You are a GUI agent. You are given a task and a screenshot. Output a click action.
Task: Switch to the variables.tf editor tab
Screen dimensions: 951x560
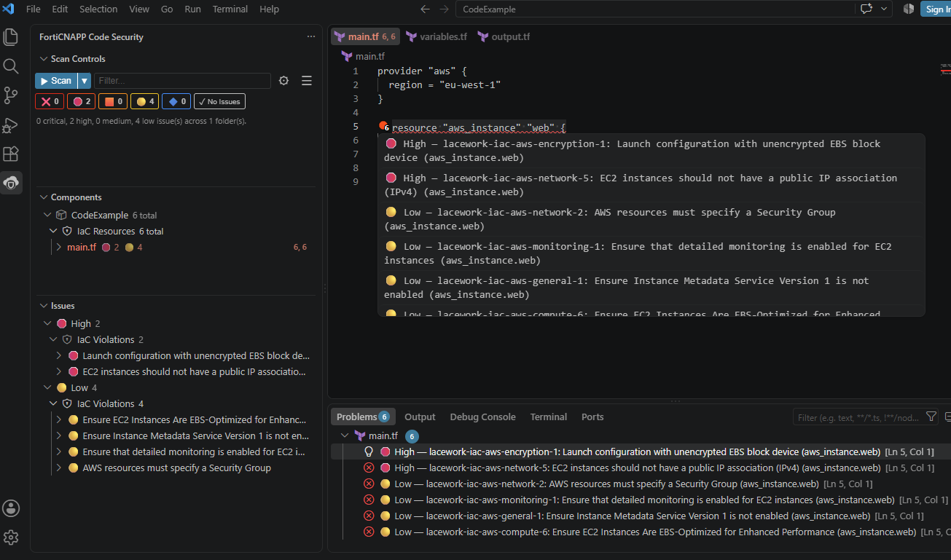point(437,36)
